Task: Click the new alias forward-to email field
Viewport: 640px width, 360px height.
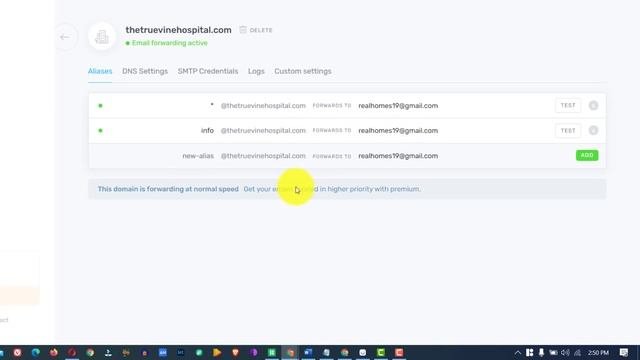Action: [x=398, y=156]
